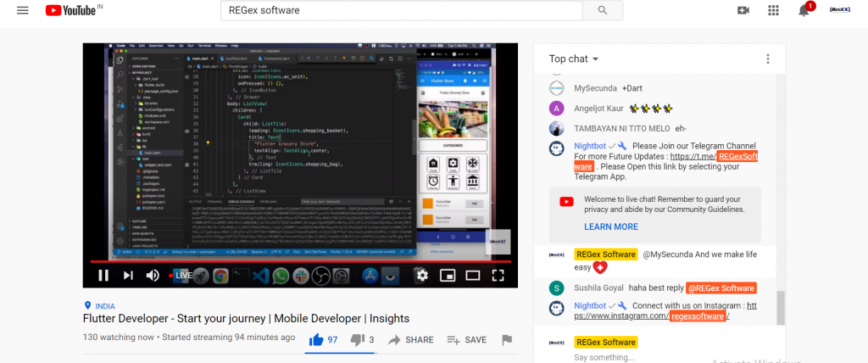Toggle theater mode
Image resolution: width=868 pixels, height=363 pixels.
[x=473, y=275]
